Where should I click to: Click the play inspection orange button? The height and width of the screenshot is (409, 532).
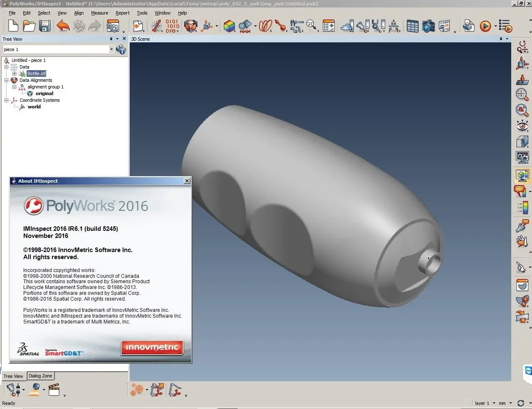coord(485,26)
